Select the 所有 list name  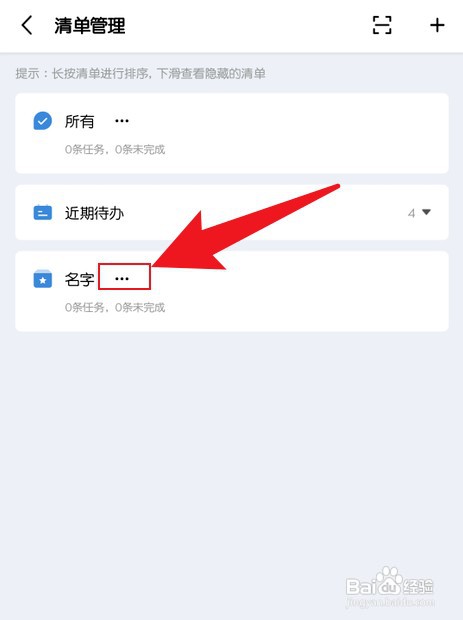click(x=79, y=121)
